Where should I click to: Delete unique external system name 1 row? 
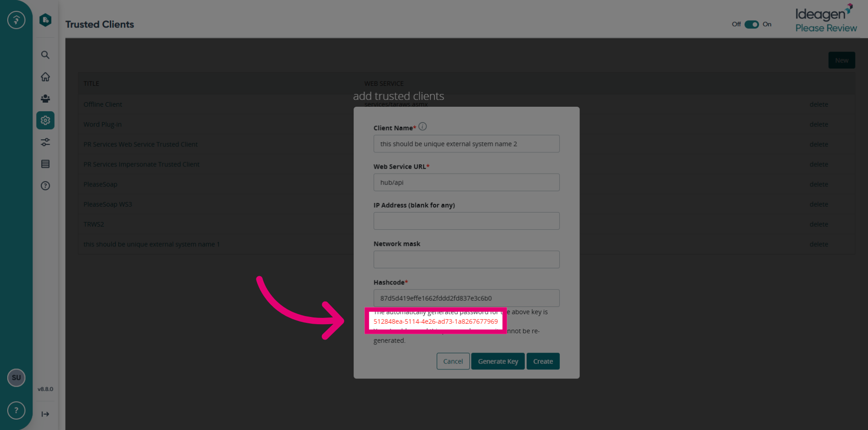tap(819, 244)
